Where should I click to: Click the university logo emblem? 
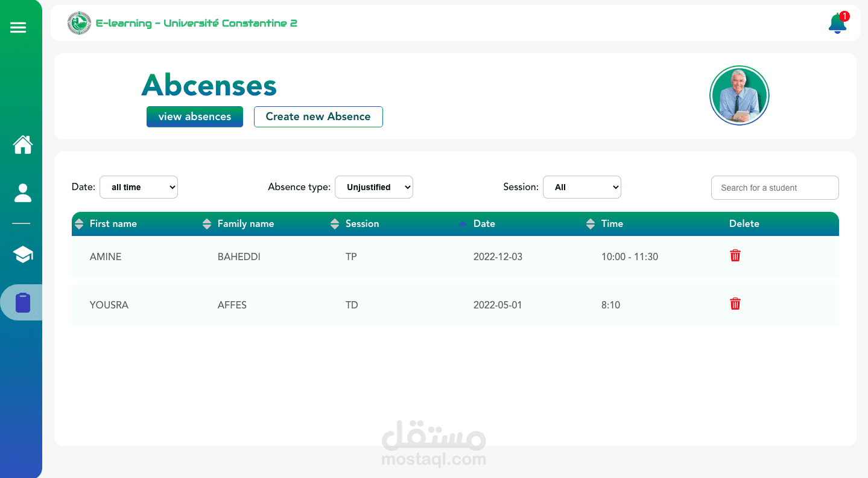point(79,23)
